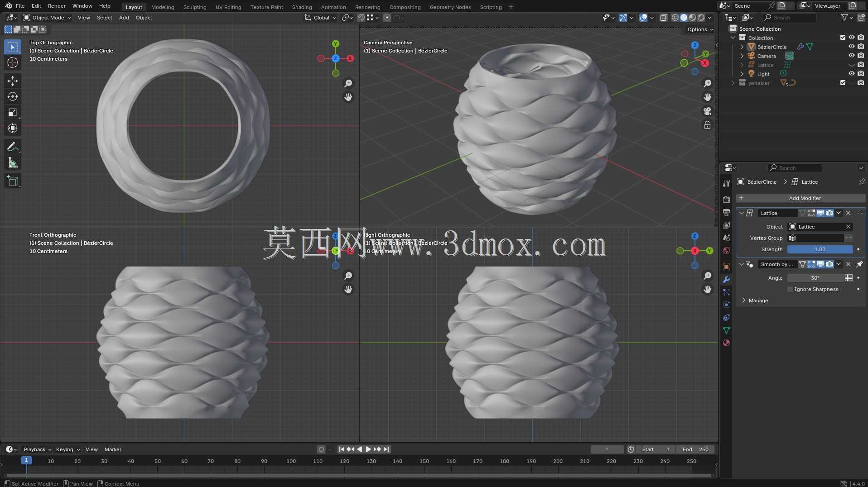Remove the Lattice modifier
Screen dimensions: 868x487
click(x=848, y=213)
